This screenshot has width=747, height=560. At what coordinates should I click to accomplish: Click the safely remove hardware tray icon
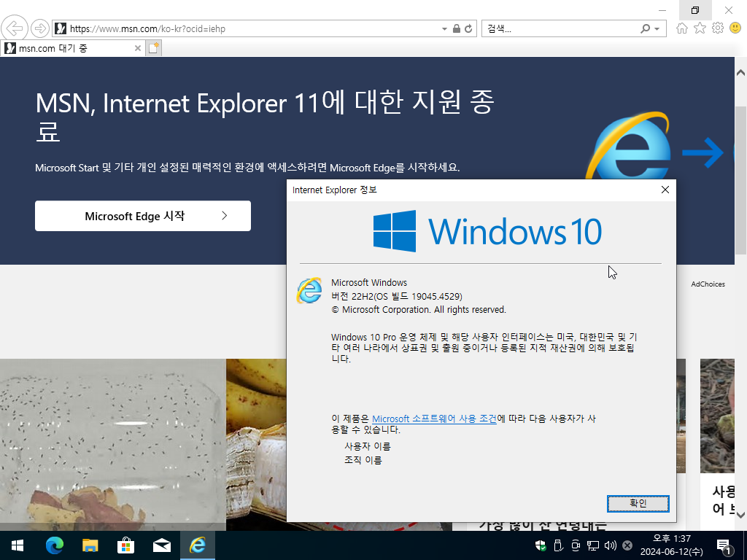point(558,545)
